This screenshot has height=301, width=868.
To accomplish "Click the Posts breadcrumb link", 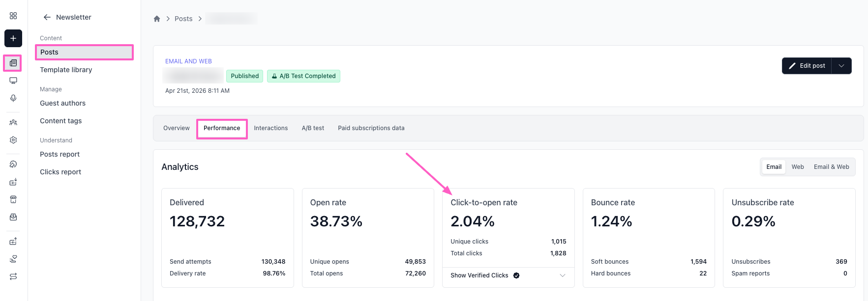I will point(183,19).
